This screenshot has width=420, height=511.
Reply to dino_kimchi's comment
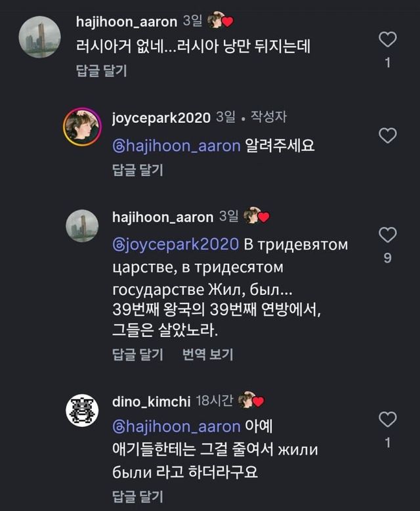tap(136, 495)
